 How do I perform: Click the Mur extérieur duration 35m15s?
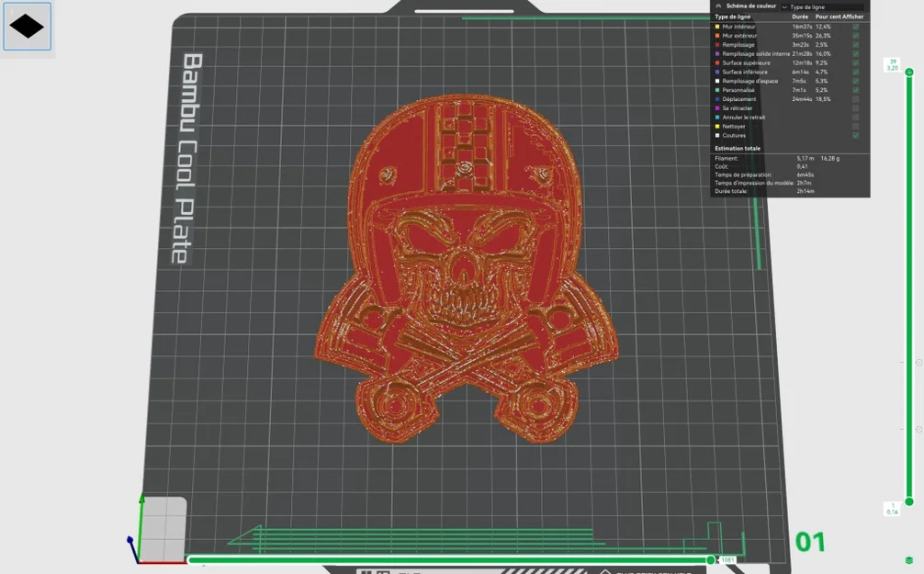pyautogui.click(x=802, y=36)
